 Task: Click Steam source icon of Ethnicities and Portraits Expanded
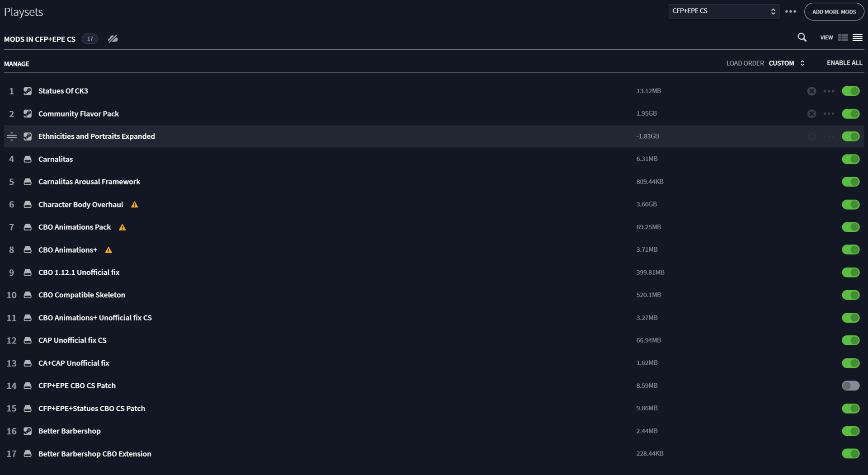28,136
